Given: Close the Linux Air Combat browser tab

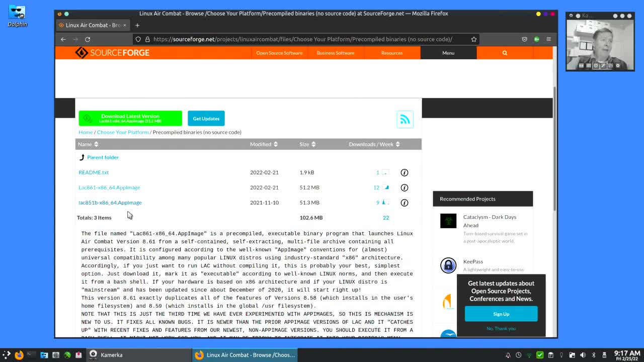Looking at the screenshot, I should (x=125, y=25).
